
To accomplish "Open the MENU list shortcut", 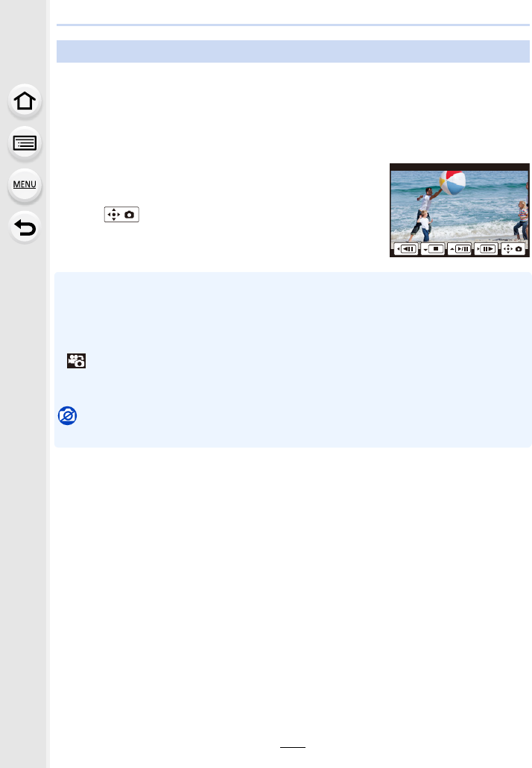I will click(x=25, y=185).
